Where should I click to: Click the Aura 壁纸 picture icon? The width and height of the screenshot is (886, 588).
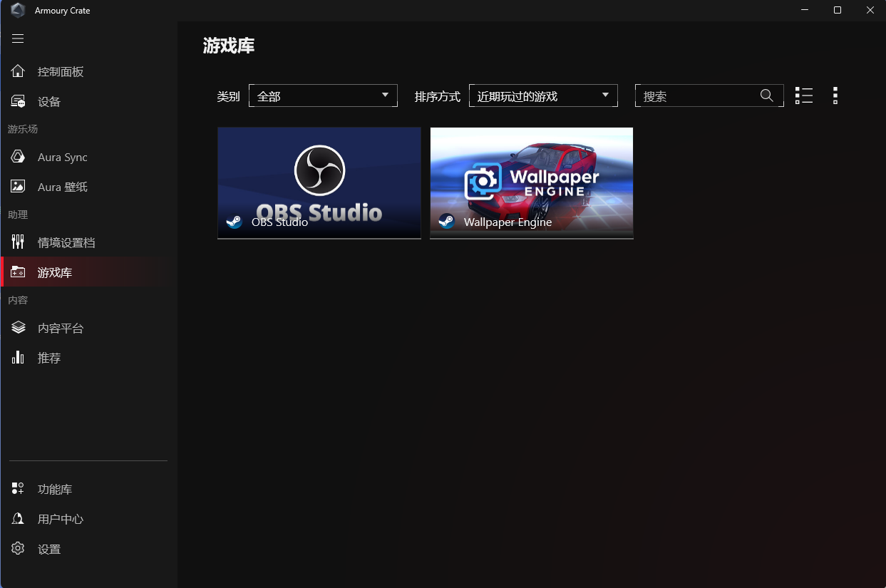tap(19, 187)
